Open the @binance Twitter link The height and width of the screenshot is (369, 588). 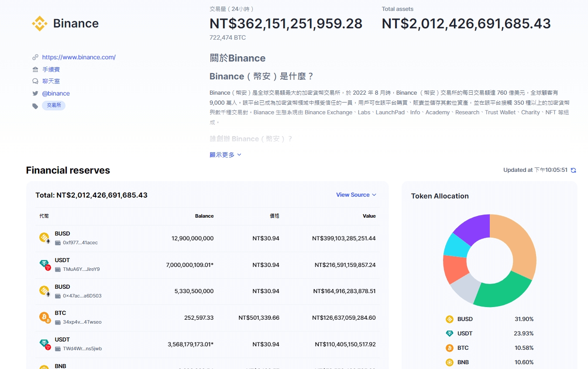point(56,93)
